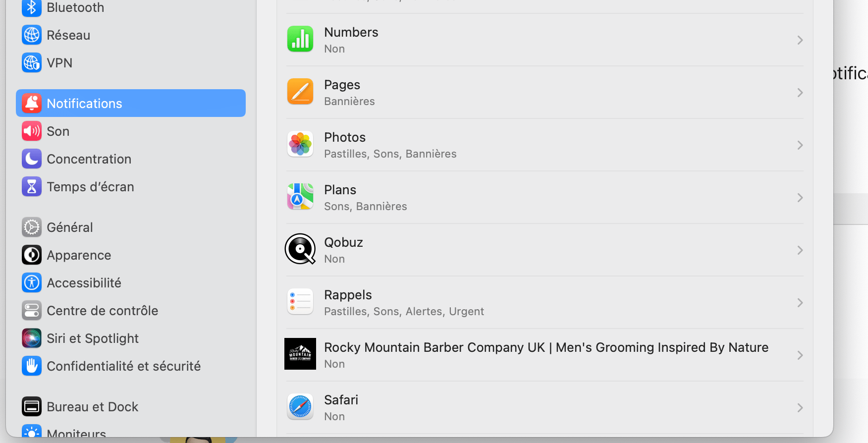This screenshot has height=443, width=868.
Task: Go to Centre de contrôle settings
Action: 131,311
